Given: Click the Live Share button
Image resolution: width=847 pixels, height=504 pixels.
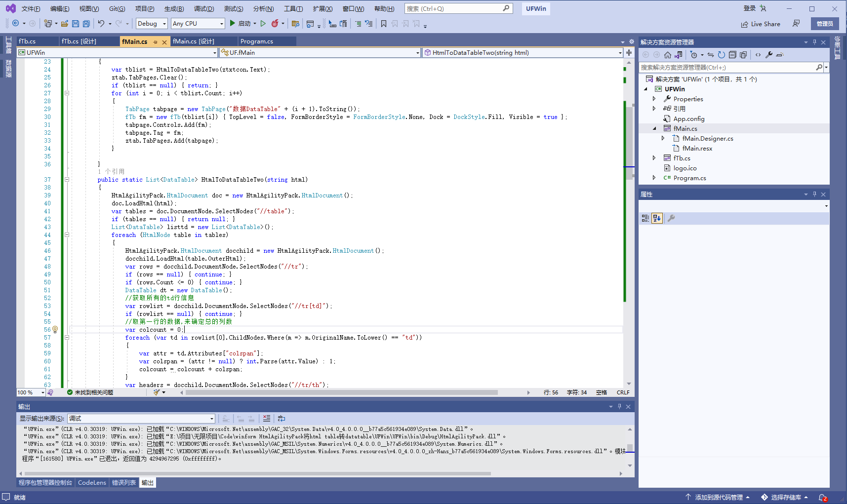Looking at the screenshot, I should click(x=761, y=24).
